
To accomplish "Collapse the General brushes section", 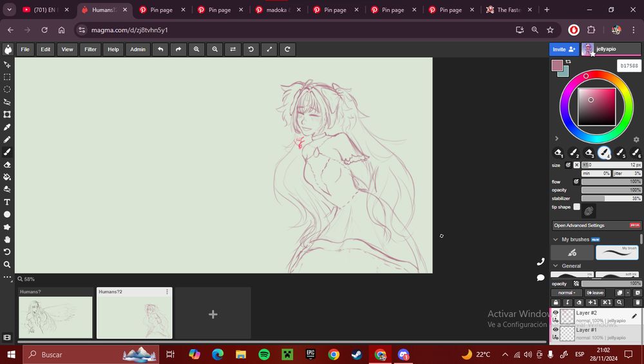I will [556, 266].
